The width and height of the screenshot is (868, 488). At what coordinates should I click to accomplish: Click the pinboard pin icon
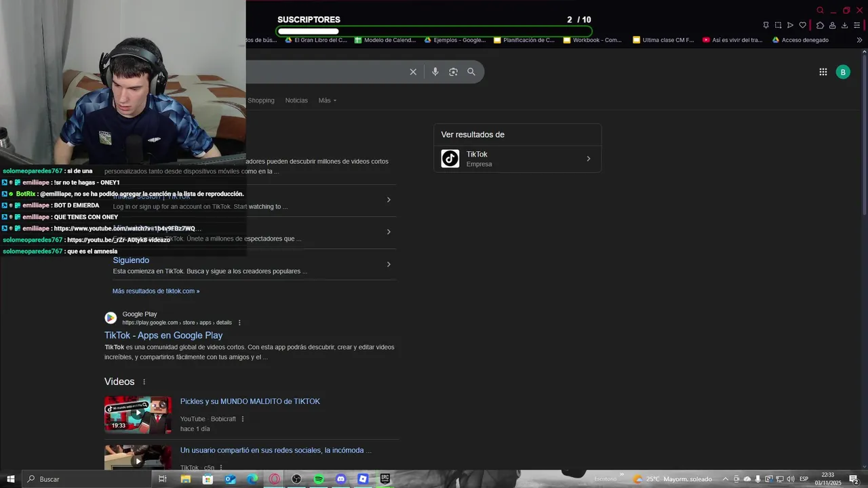[766, 25]
